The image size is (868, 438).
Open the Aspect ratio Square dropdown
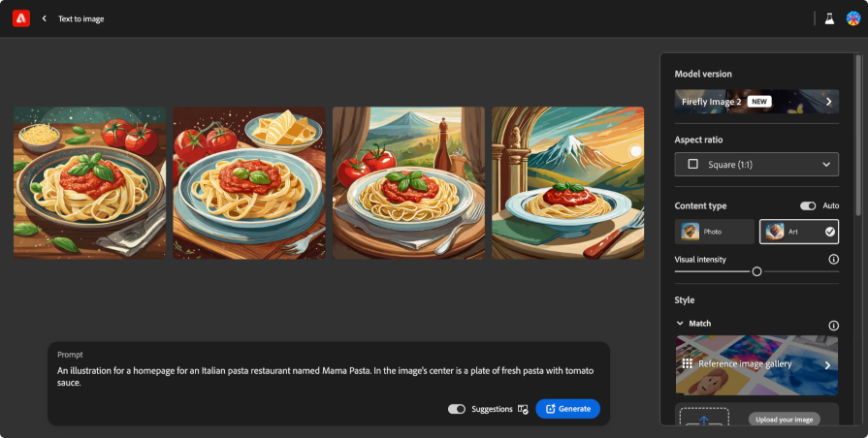[756, 165]
